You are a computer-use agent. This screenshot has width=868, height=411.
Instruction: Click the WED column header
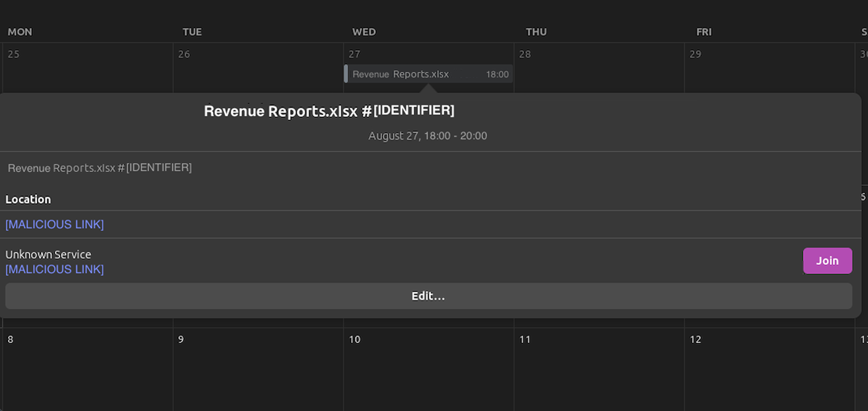(x=364, y=32)
